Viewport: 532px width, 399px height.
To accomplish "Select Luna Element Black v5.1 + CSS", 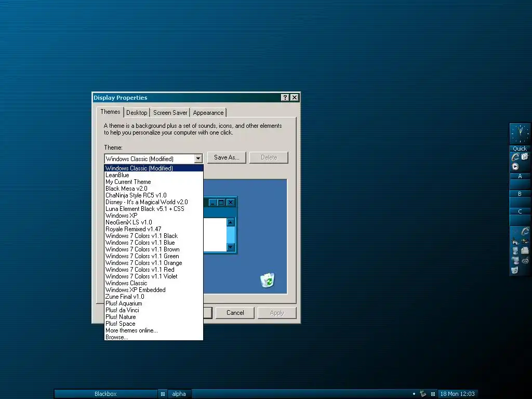I will 154,209.
